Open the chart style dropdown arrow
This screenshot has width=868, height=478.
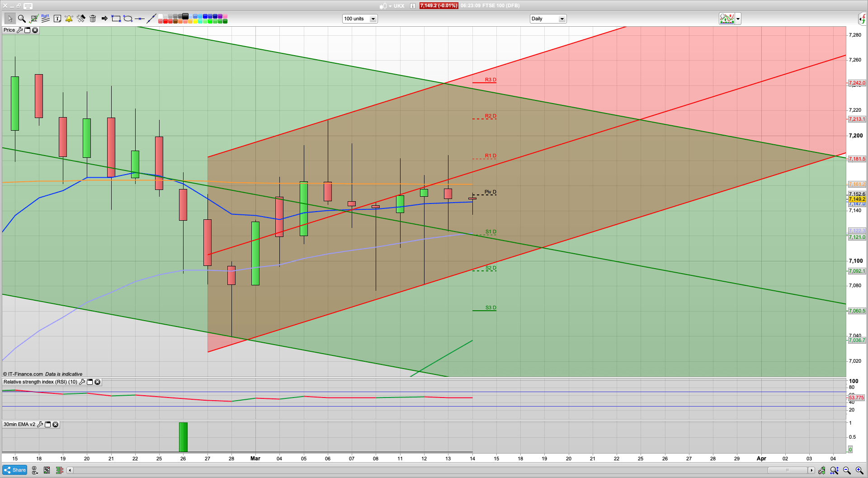(x=738, y=19)
